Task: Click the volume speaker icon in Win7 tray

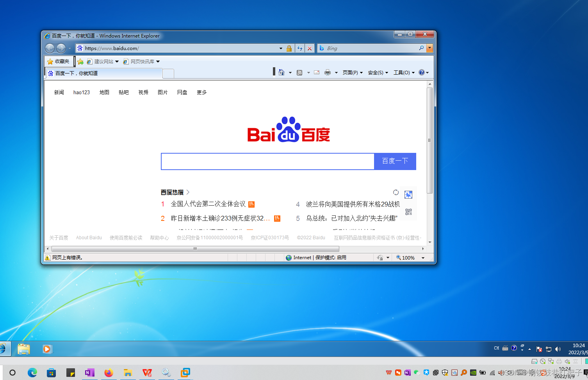Action: (558, 349)
